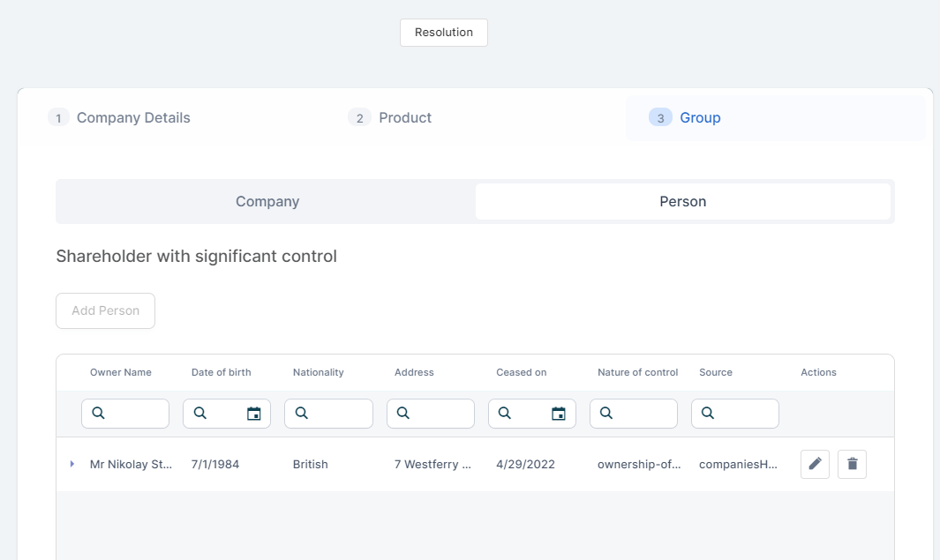Click the search icon in Nationality filter
The image size is (940, 560).
point(301,414)
